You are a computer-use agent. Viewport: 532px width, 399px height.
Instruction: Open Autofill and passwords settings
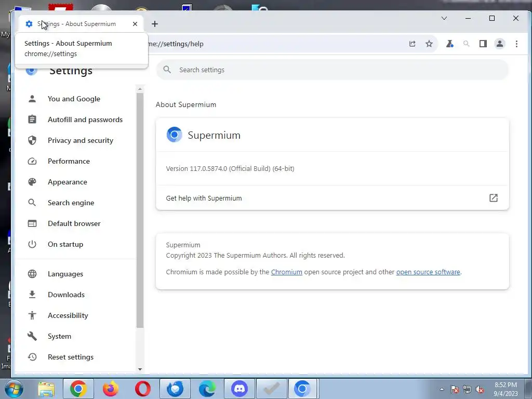[x=85, y=119]
